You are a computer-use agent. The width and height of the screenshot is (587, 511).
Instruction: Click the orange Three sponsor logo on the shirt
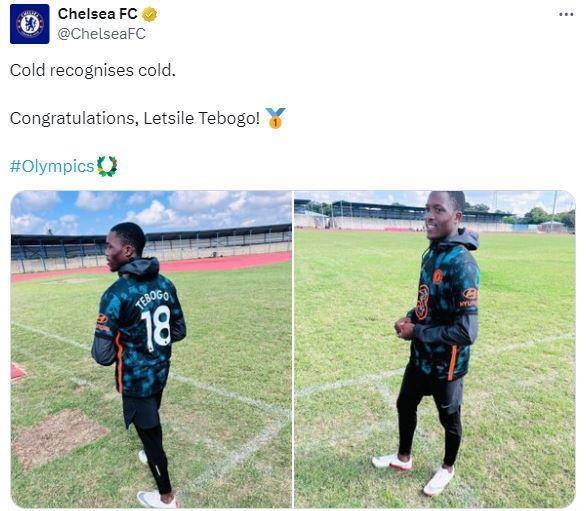tap(422, 302)
